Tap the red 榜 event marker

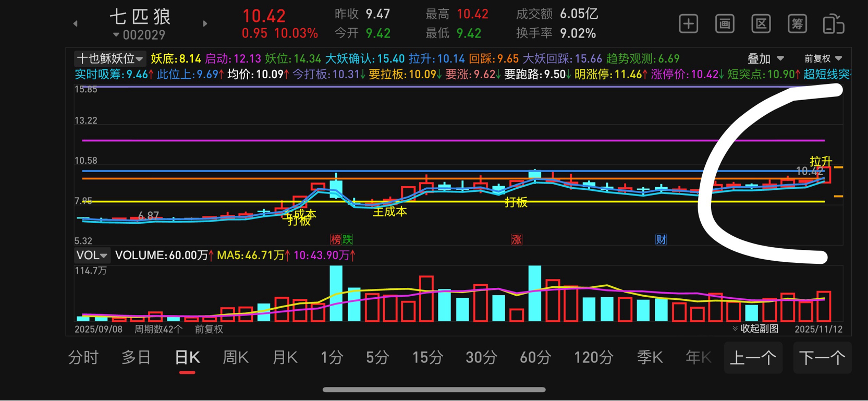coord(336,239)
